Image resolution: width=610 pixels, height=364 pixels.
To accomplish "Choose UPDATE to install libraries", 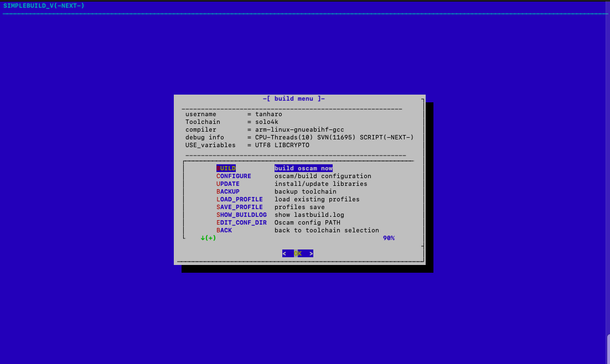I will coord(228,184).
